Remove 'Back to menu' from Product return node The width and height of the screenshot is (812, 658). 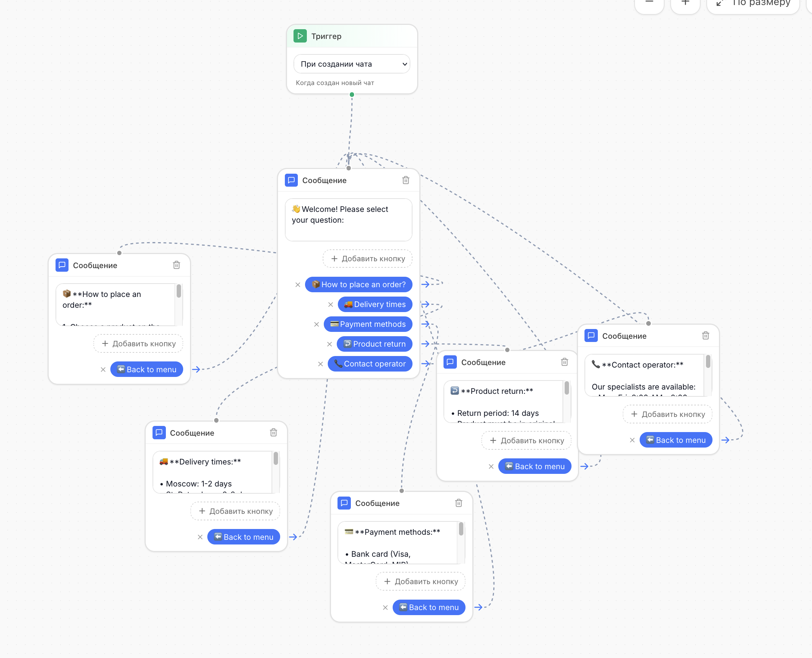[x=491, y=466]
